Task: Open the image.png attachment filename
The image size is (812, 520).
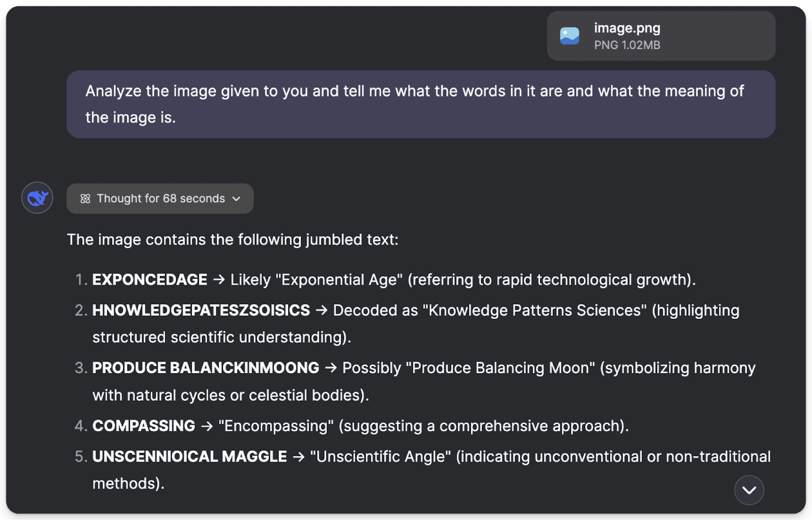Action: pos(627,28)
